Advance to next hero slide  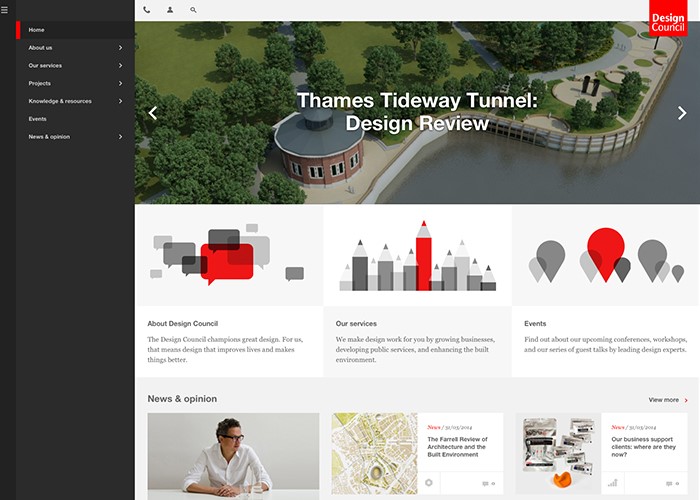point(682,113)
